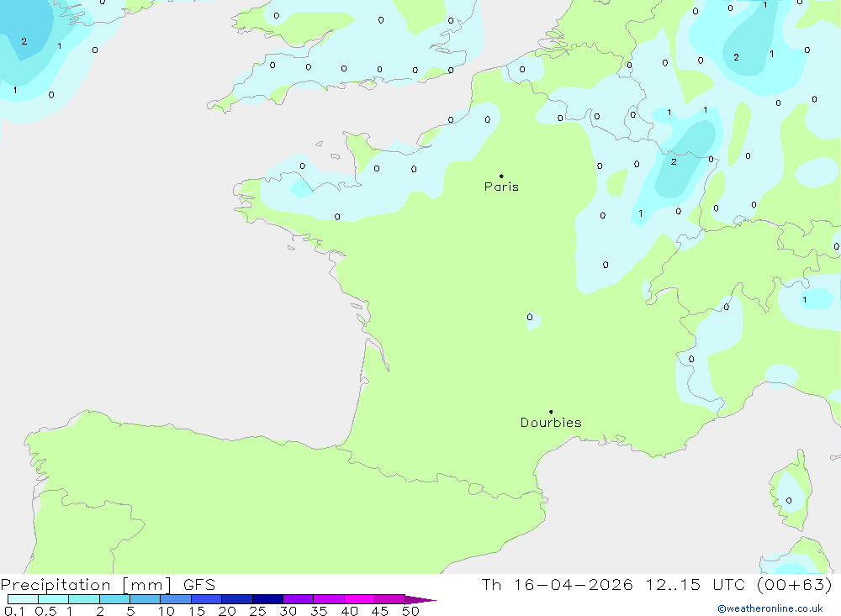Click the 'Precipitation [mm]' title text
Image resolution: width=841 pixels, height=616 pixels.
(86, 585)
